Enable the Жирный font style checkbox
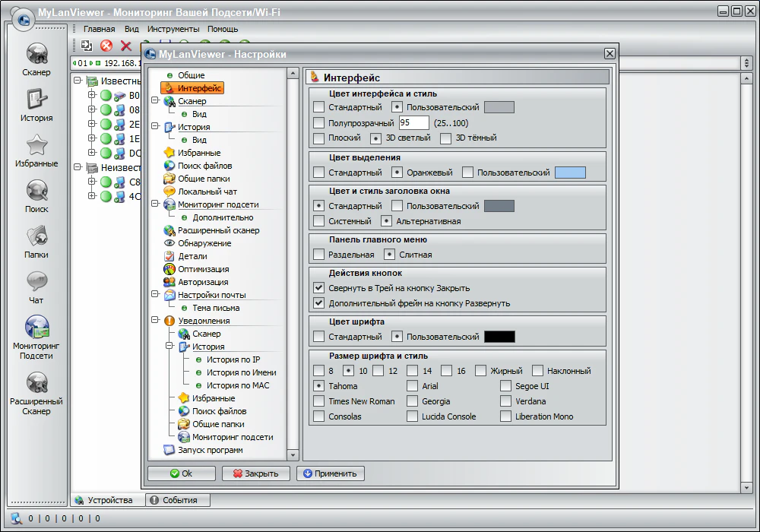760x532 pixels. pos(480,371)
